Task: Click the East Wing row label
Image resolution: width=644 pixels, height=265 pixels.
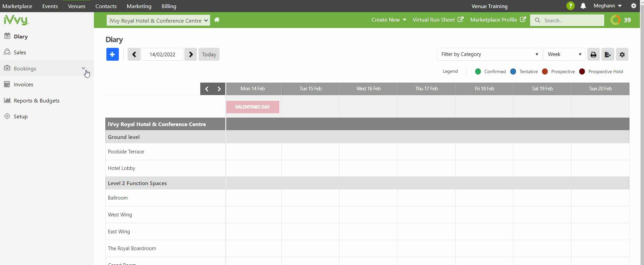Action: point(119,232)
